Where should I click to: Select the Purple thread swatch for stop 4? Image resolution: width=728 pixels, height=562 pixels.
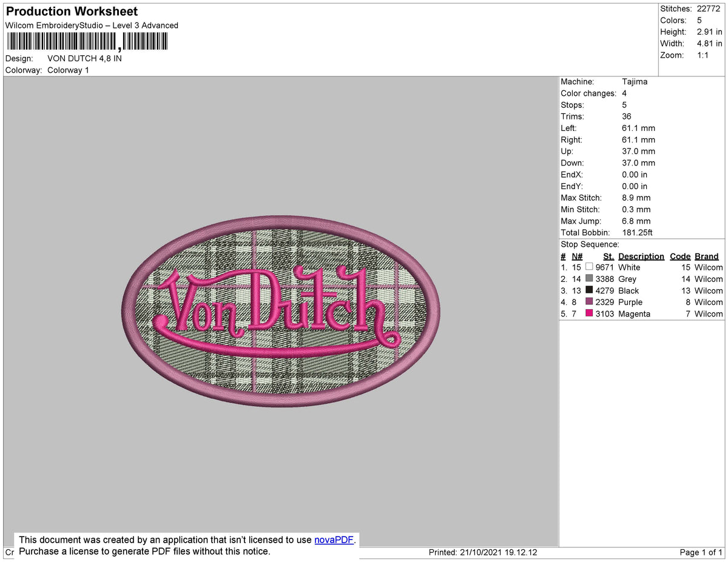588,301
